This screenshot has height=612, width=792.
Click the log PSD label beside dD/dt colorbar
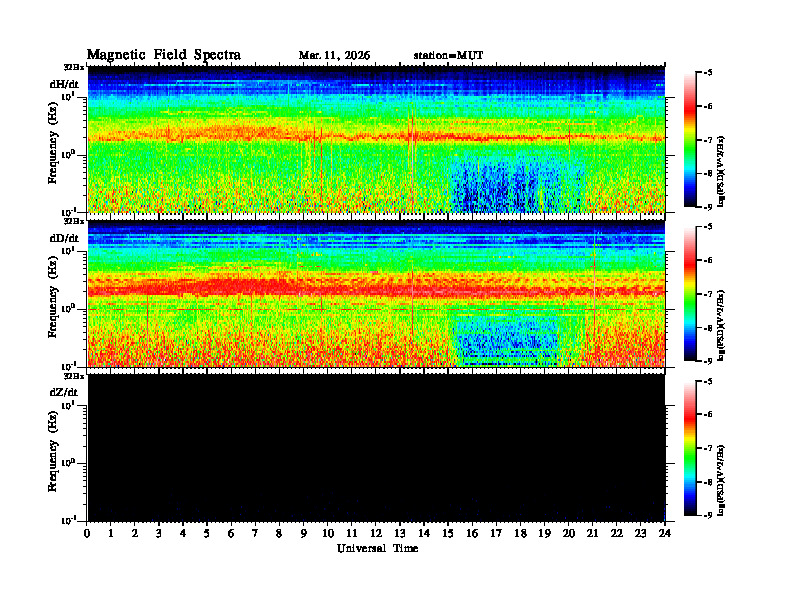coord(722,325)
